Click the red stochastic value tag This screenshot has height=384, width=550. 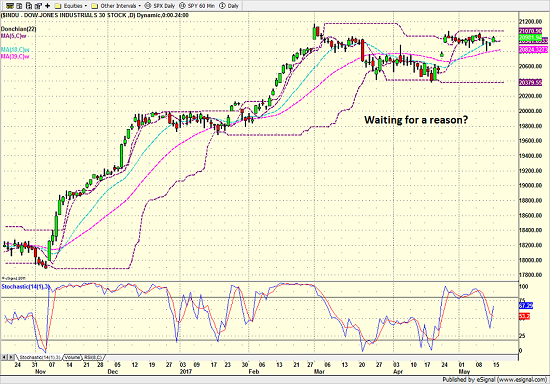(x=524, y=317)
